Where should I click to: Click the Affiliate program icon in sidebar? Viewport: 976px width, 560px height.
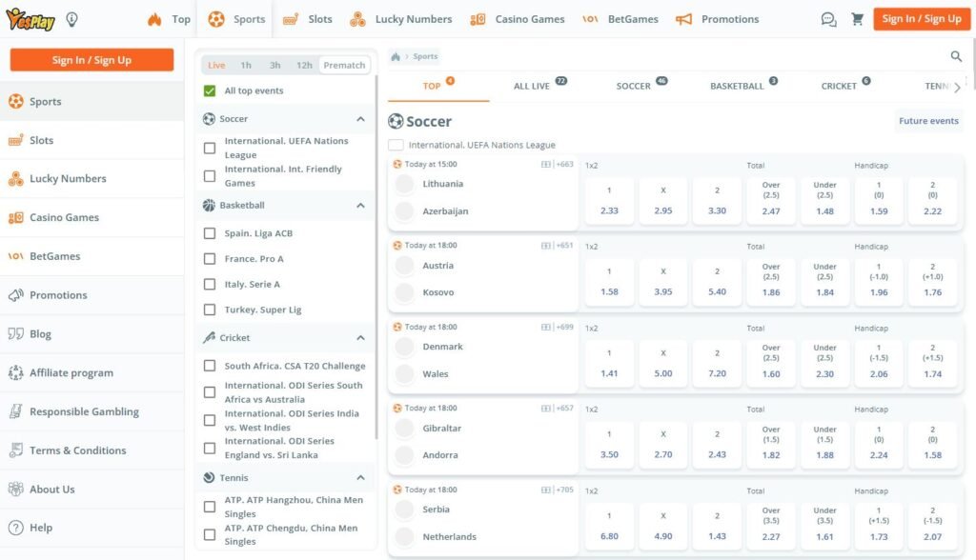click(16, 372)
